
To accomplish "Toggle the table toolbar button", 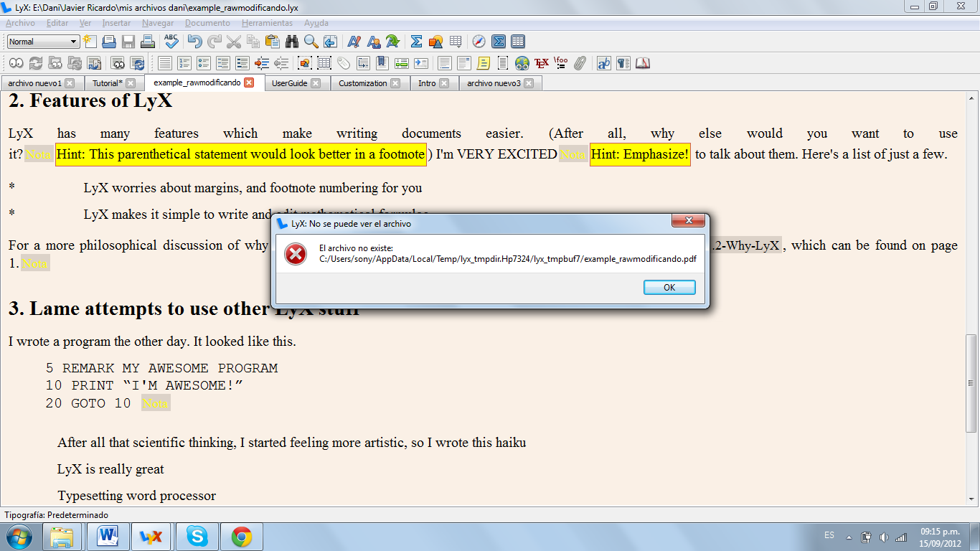I will [517, 42].
